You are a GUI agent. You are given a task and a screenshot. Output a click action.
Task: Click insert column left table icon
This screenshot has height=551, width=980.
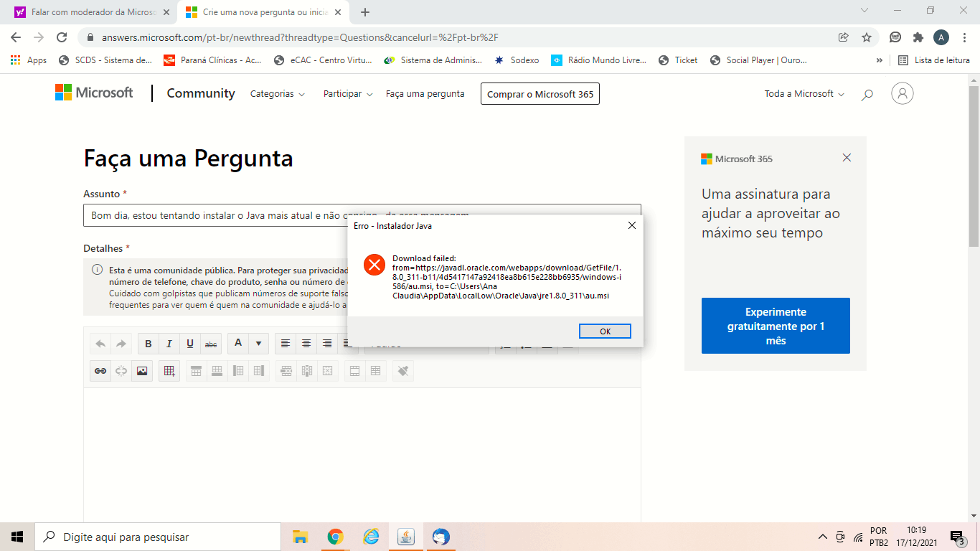(x=238, y=371)
